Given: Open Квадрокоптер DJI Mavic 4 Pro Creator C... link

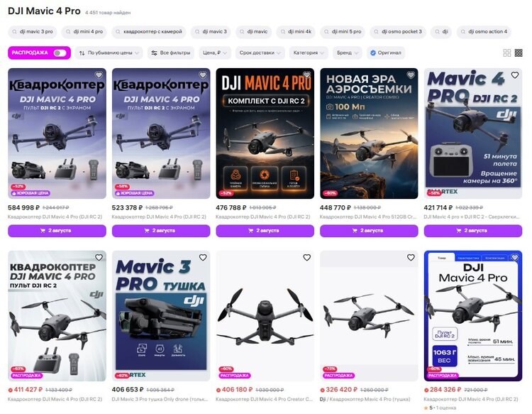Looking at the screenshot, I should 265,399.
